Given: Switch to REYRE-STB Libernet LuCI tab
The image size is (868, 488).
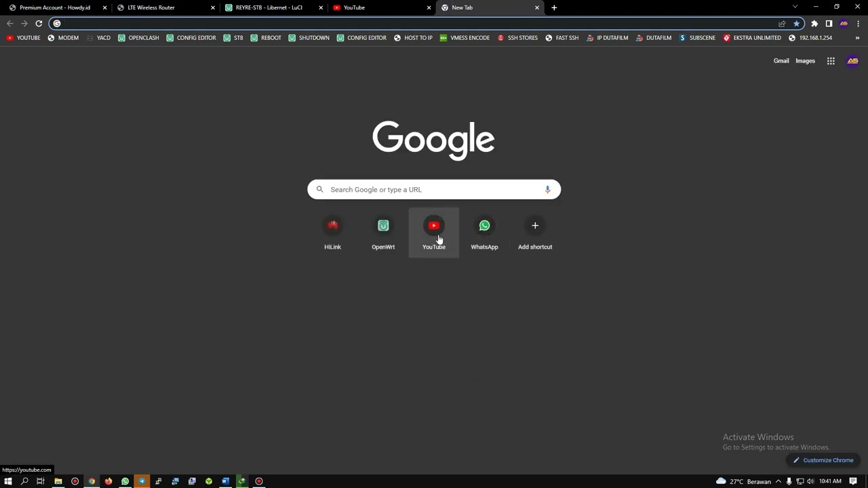Looking at the screenshot, I should [x=274, y=7].
